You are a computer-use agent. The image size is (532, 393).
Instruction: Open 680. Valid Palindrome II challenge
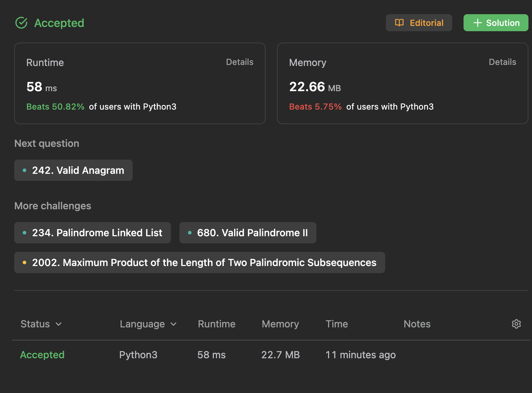(x=248, y=233)
